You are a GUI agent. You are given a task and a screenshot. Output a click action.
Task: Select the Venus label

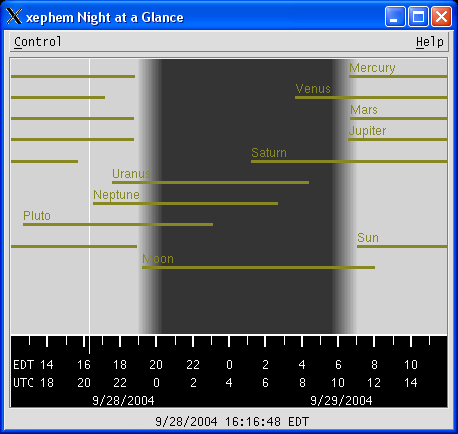point(313,89)
